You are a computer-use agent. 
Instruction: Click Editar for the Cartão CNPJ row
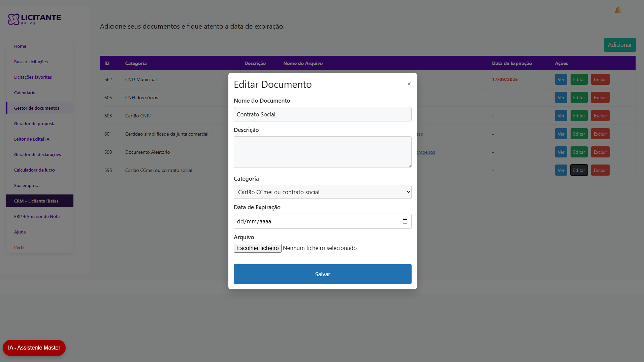(579, 116)
